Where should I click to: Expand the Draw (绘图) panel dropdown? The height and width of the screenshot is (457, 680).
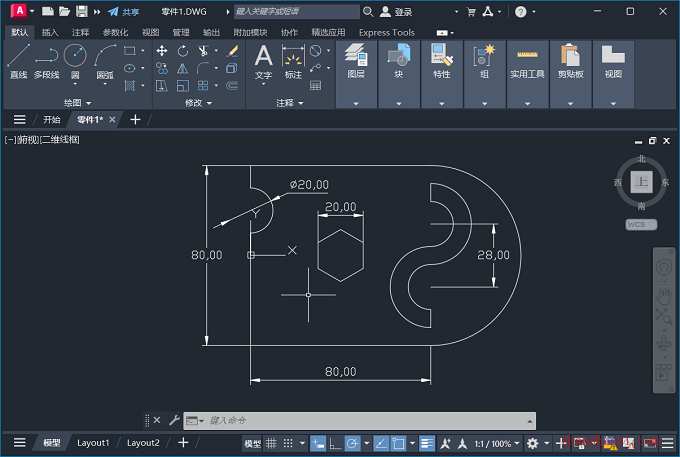tap(78, 103)
